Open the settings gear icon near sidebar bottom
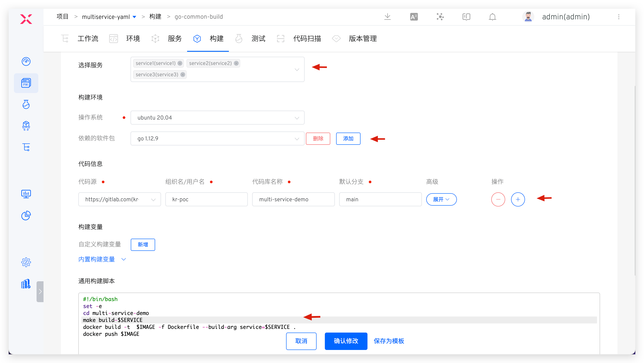 [x=26, y=262]
